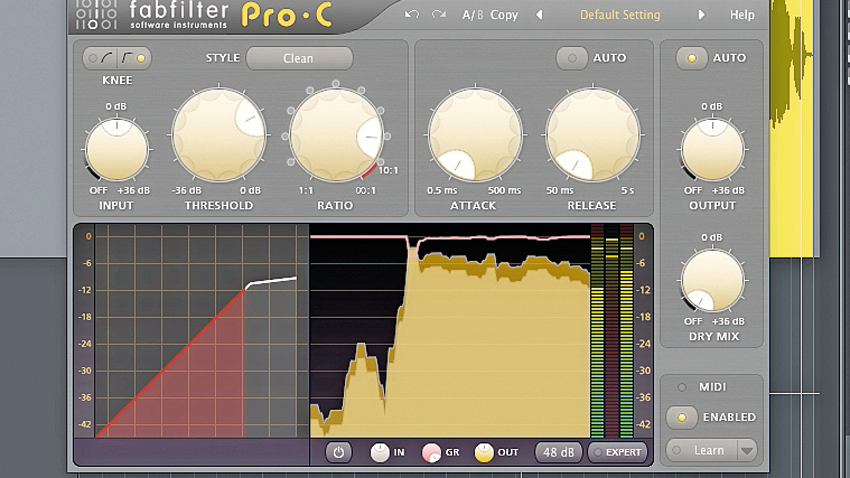Go to previous preset arrow

tap(539, 15)
